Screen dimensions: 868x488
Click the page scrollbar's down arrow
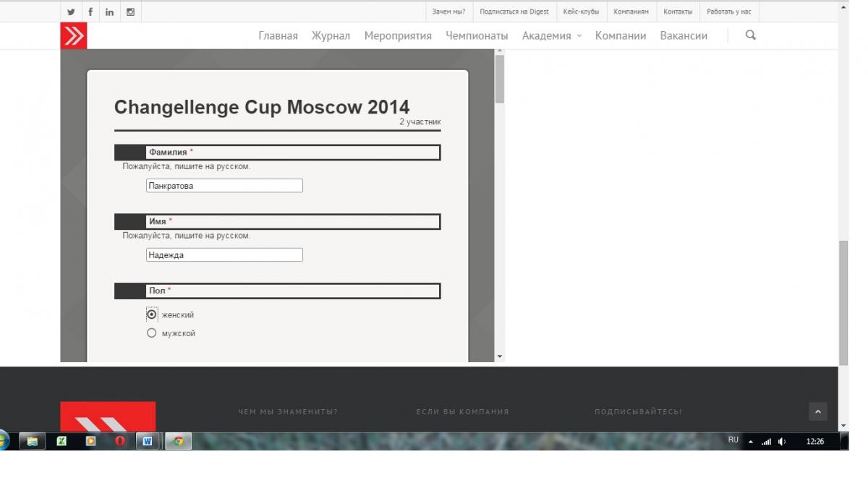843,426
